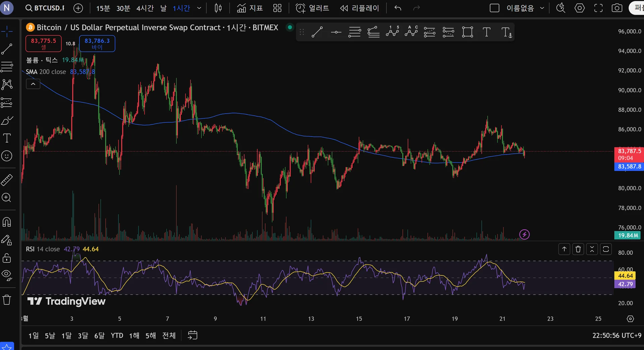
Task: Set the date range to 1달
Action: 66,335
